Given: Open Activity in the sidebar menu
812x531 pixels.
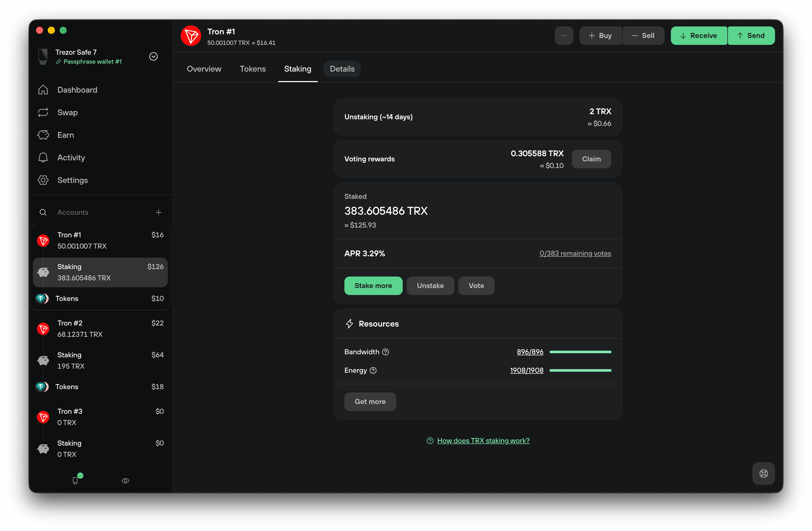Looking at the screenshot, I should click(x=100, y=157).
